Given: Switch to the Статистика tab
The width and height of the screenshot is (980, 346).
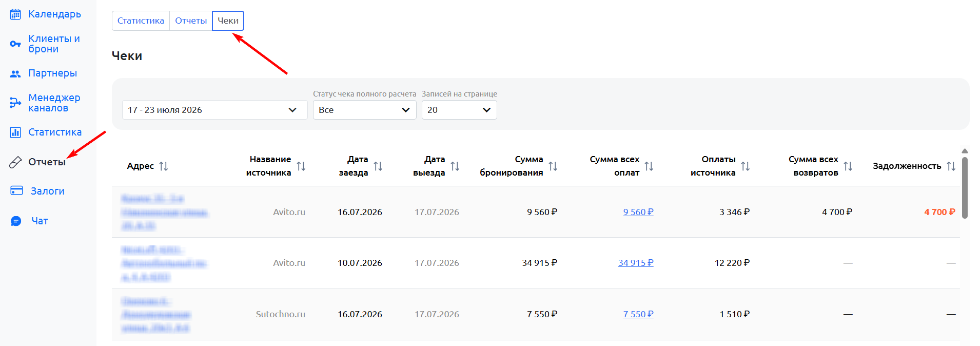Looking at the screenshot, I should (x=141, y=21).
